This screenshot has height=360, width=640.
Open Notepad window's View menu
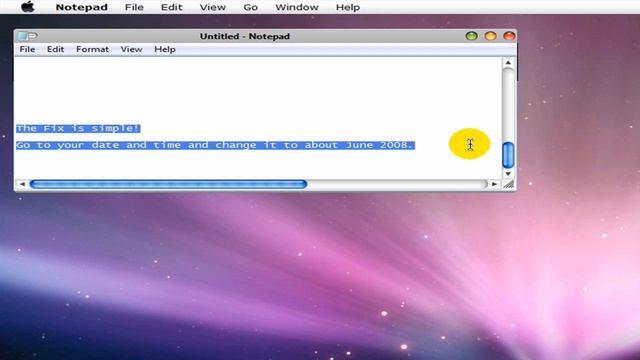(x=131, y=49)
